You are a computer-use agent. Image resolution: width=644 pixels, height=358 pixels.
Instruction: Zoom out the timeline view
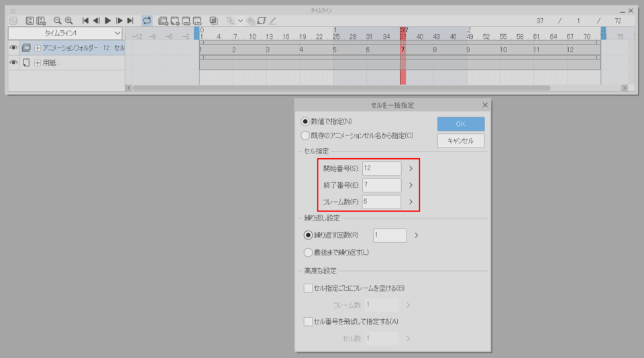tap(57, 21)
